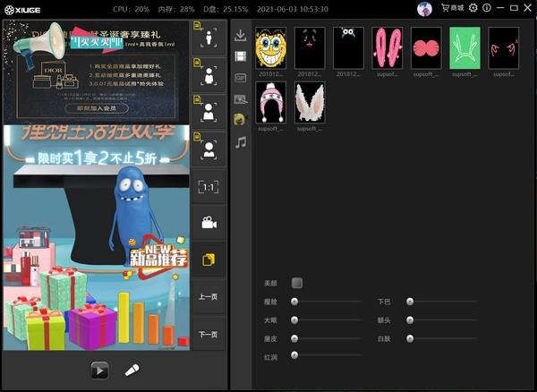Select the white bunny ears sticker

pyautogui.click(x=309, y=102)
